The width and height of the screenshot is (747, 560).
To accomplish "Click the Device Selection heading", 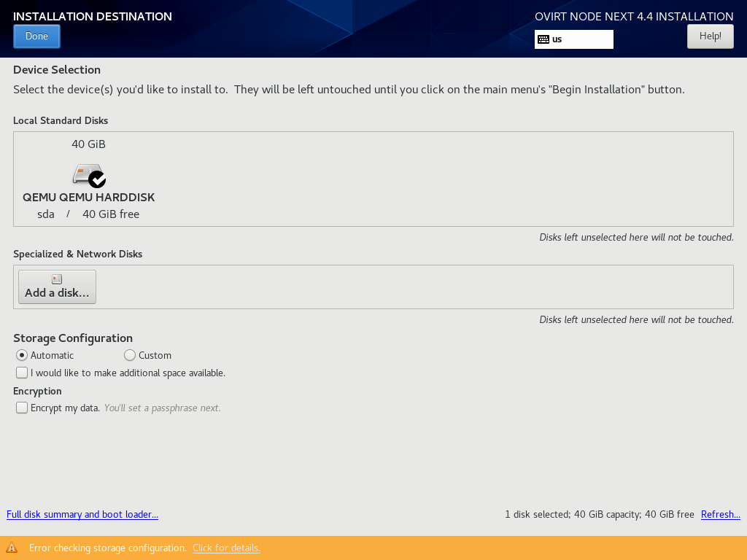I will pyautogui.click(x=57, y=70).
